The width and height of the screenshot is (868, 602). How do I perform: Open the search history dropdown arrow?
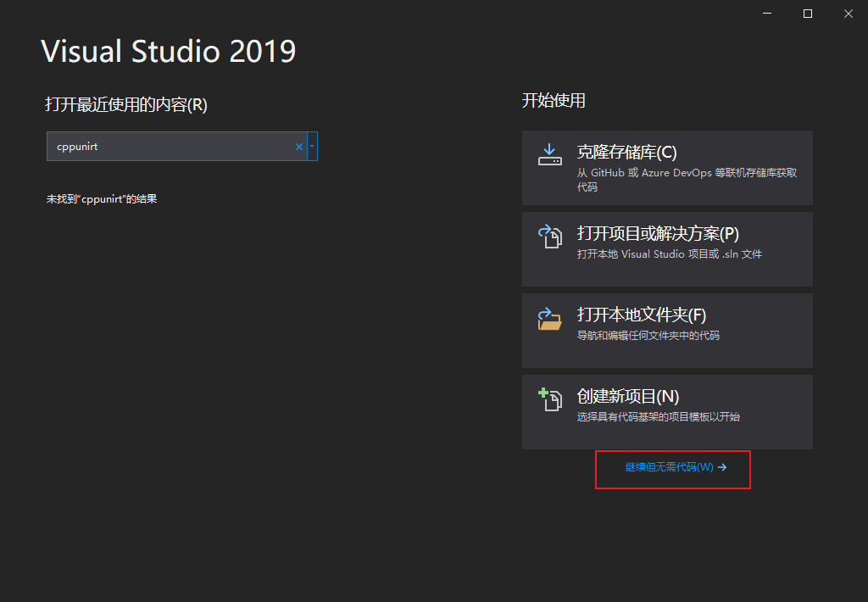click(x=313, y=146)
